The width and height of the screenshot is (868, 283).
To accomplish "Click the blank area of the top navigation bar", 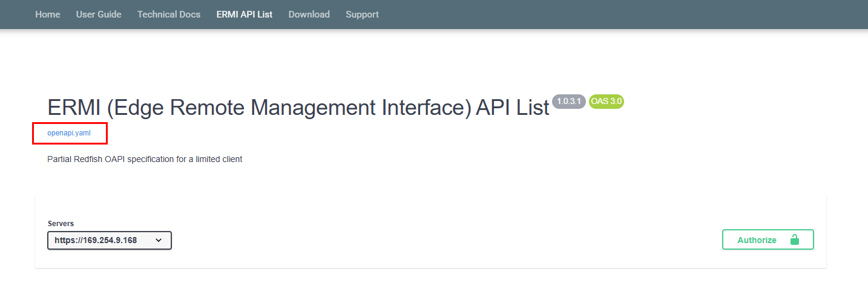I will pyautogui.click(x=605, y=15).
